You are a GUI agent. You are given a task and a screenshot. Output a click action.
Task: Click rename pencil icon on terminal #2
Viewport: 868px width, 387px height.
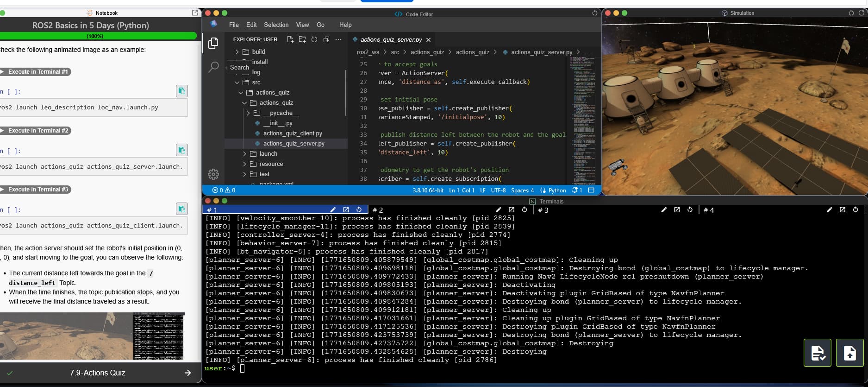(498, 210)
